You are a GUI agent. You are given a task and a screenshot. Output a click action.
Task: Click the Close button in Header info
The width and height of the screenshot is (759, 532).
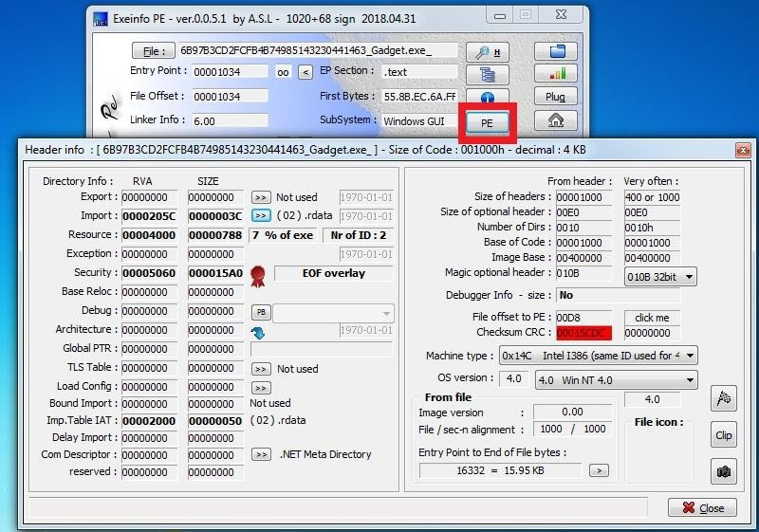[702, 508]
